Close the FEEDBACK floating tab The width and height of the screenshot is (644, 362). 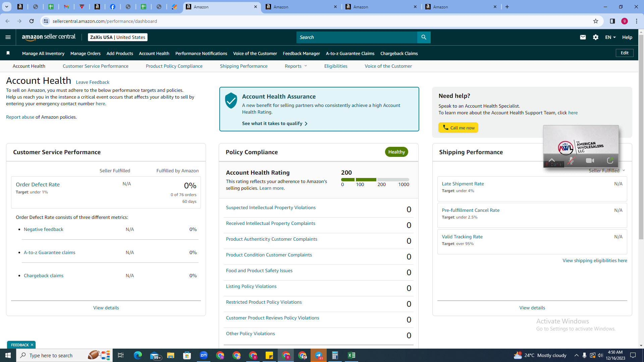[x=32, y=345]
